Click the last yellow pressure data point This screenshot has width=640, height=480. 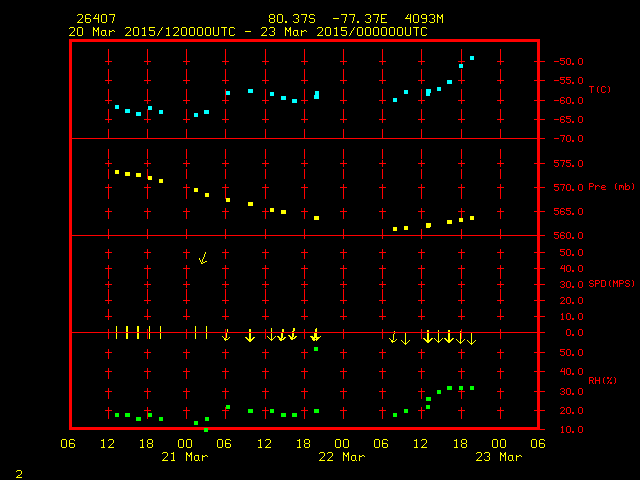point(472,218)
